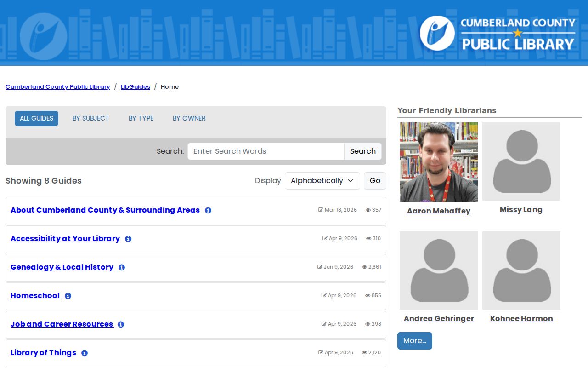Click the Jun 9, 2026 modified date
Image resolution: width=588 pixels, height=368 pixels.
[x=335, y=267]
